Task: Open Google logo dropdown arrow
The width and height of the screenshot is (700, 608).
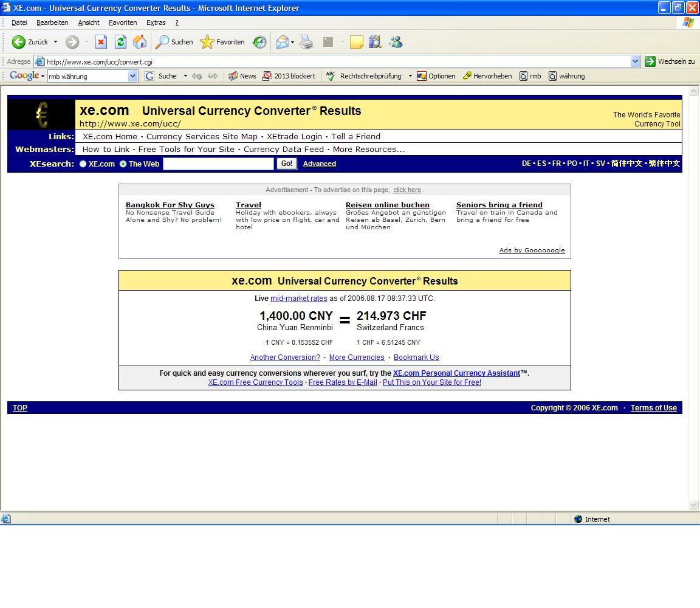Action: click(x=43, y=76)
